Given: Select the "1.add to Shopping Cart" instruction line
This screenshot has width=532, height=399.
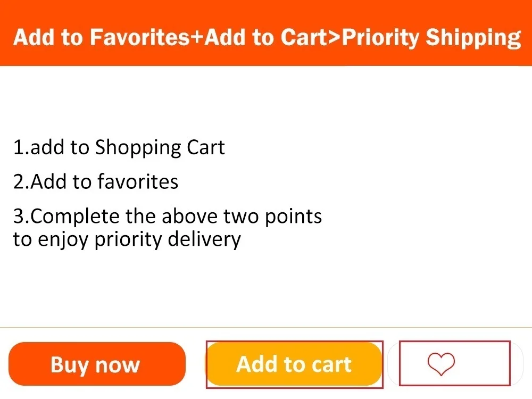Looking at the screenshot, I should (119, 147).
